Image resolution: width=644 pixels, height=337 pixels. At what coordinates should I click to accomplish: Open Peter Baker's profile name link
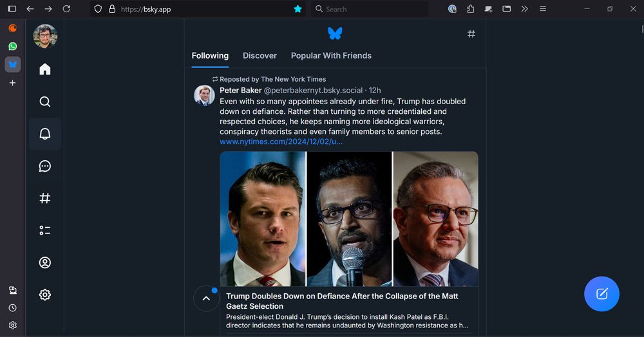[x=240, y=90]
